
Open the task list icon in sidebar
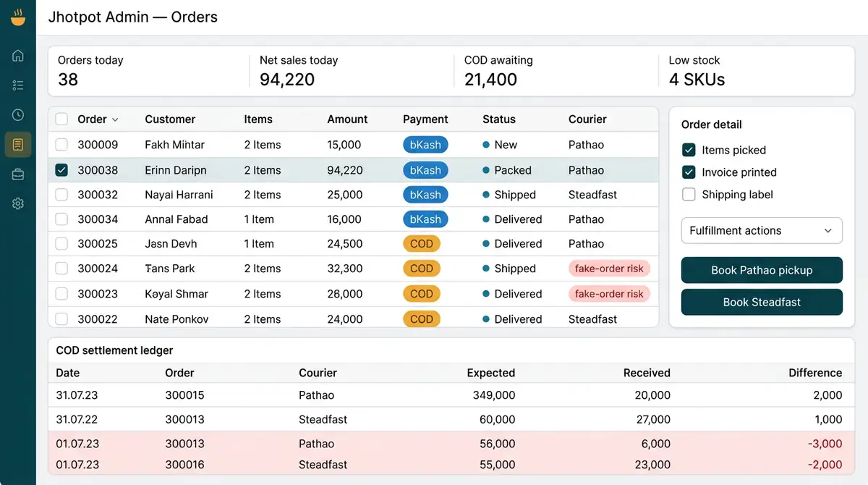coord(18,85)
